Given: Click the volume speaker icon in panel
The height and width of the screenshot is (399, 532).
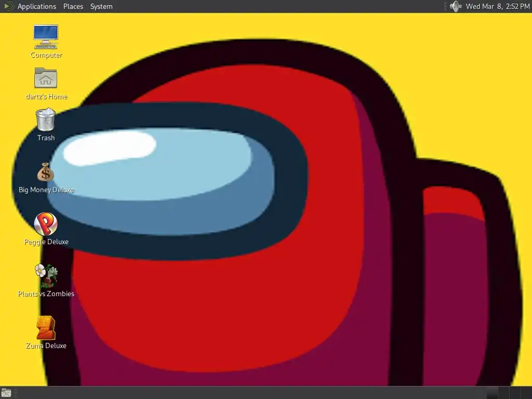Looking at the screenshot, I should tap(455, 6).
